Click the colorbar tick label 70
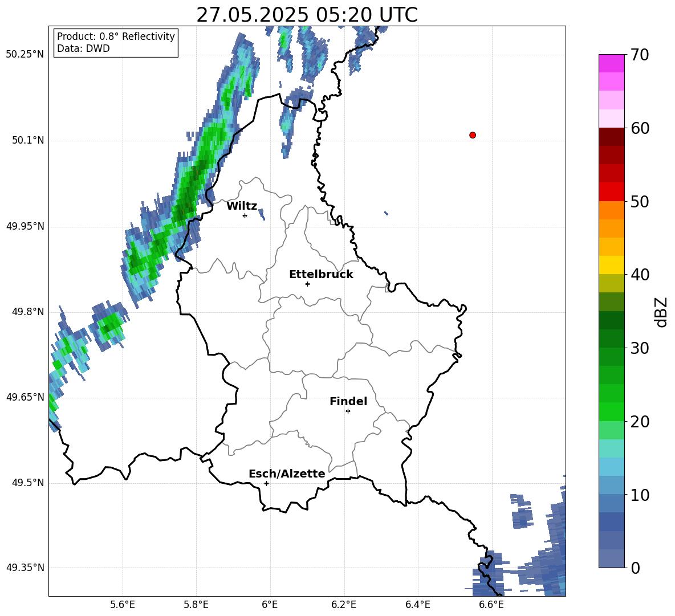The height and width of the screenshot is (616, 675). pyautogui.click(x=640, y=55)
